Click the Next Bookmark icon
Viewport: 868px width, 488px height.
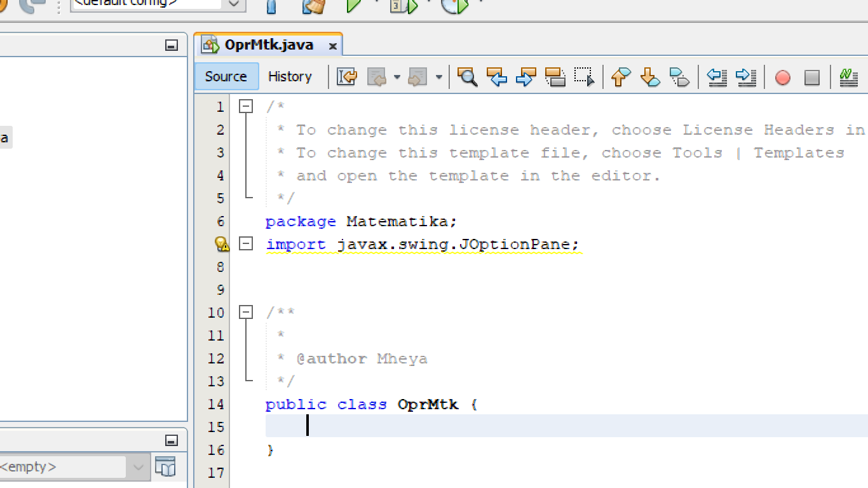(x=649, y=77)
